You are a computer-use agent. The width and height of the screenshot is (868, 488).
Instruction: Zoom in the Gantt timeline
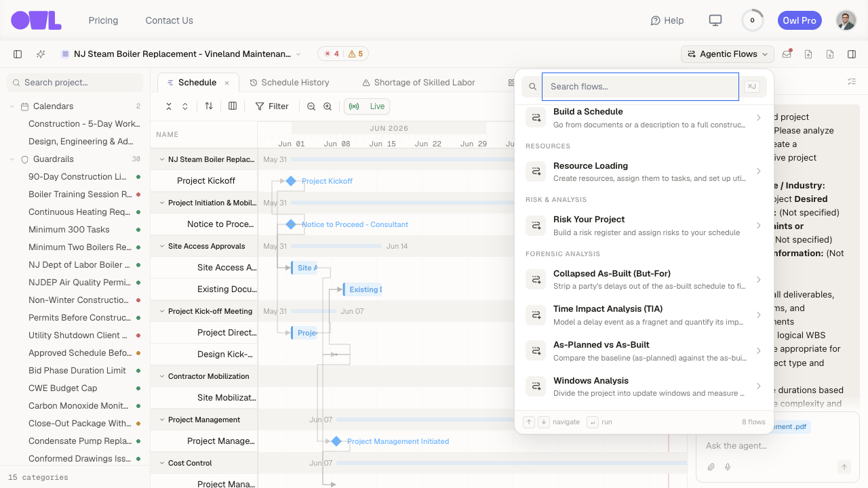coord(328,106)
